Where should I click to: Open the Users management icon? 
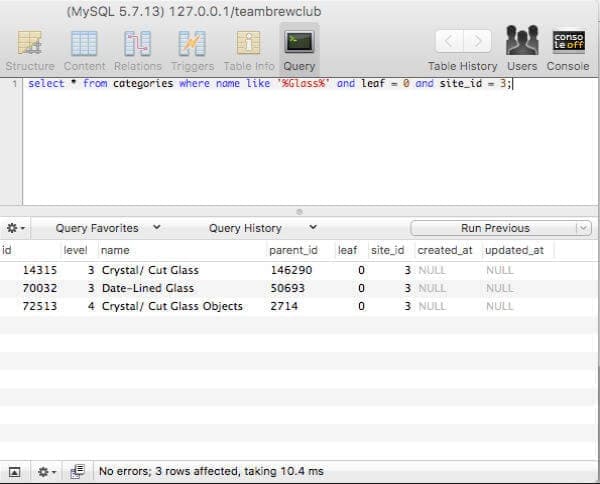(522, 40)
